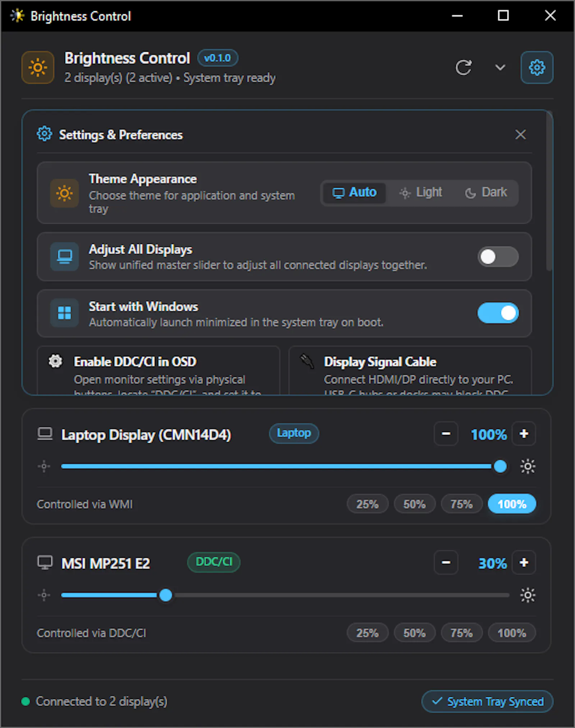Click the 100% value for Laptop Display

[x=489, y=435]
